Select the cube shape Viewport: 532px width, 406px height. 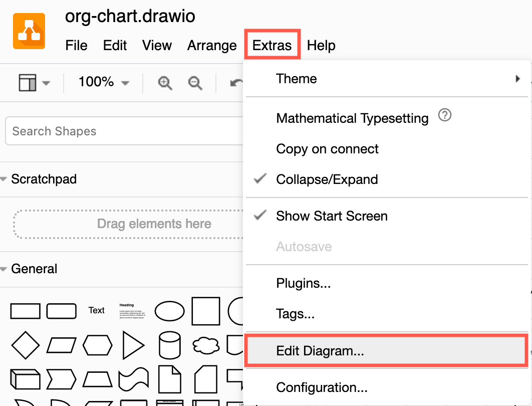coord(25,379)
